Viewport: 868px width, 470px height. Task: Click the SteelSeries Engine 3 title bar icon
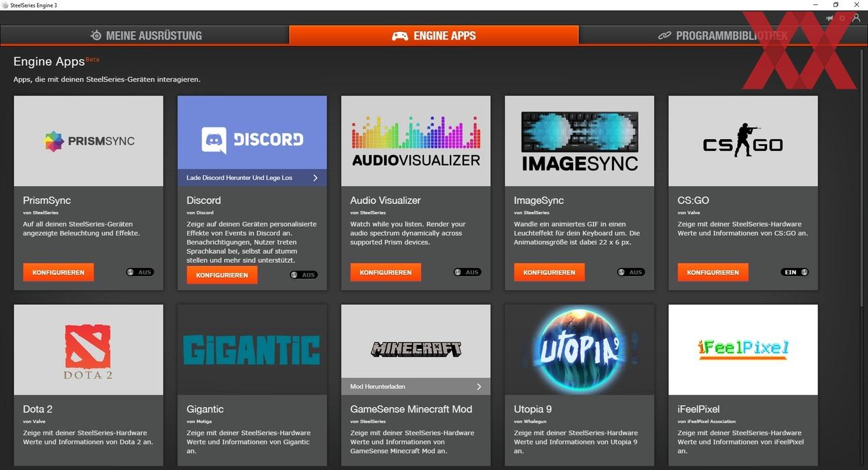point(5,4)
